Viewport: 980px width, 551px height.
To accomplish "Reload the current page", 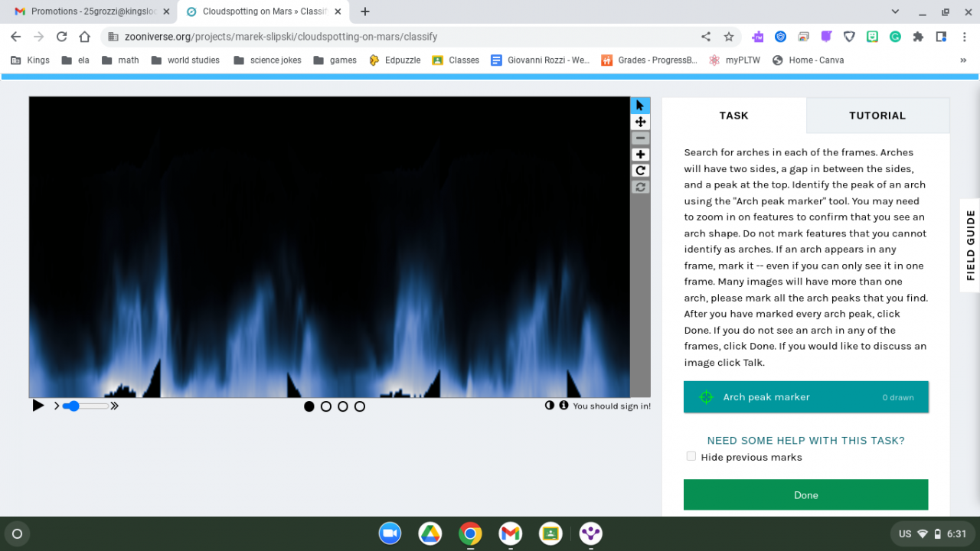I will 62,37.
